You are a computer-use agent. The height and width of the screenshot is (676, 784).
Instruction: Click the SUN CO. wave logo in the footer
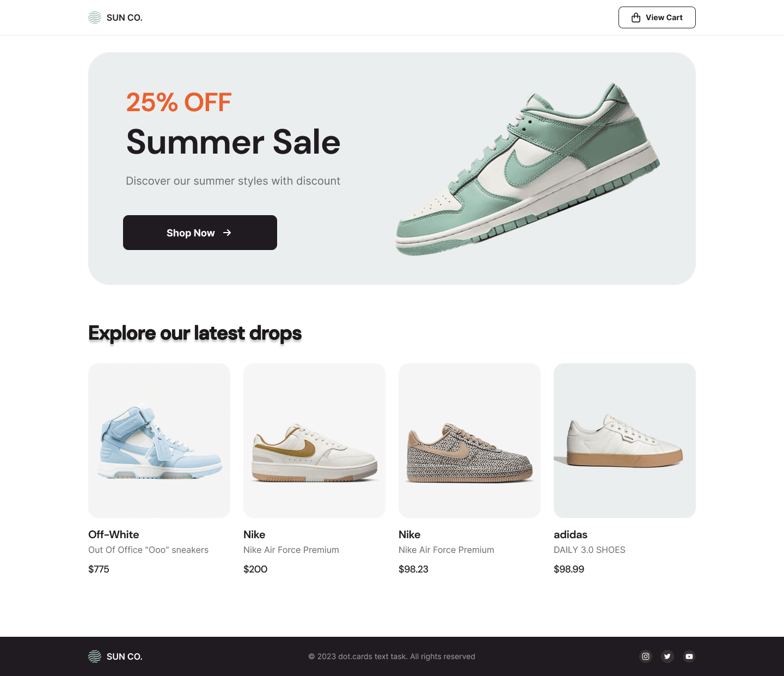tap(95, 656)
